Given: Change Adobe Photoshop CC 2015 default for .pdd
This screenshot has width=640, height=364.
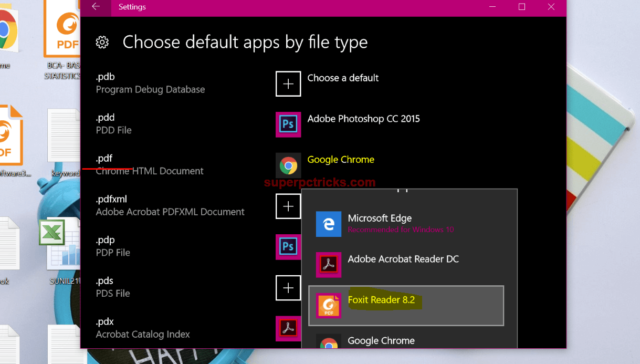Looking at the screenshot, I should (363, 119).
